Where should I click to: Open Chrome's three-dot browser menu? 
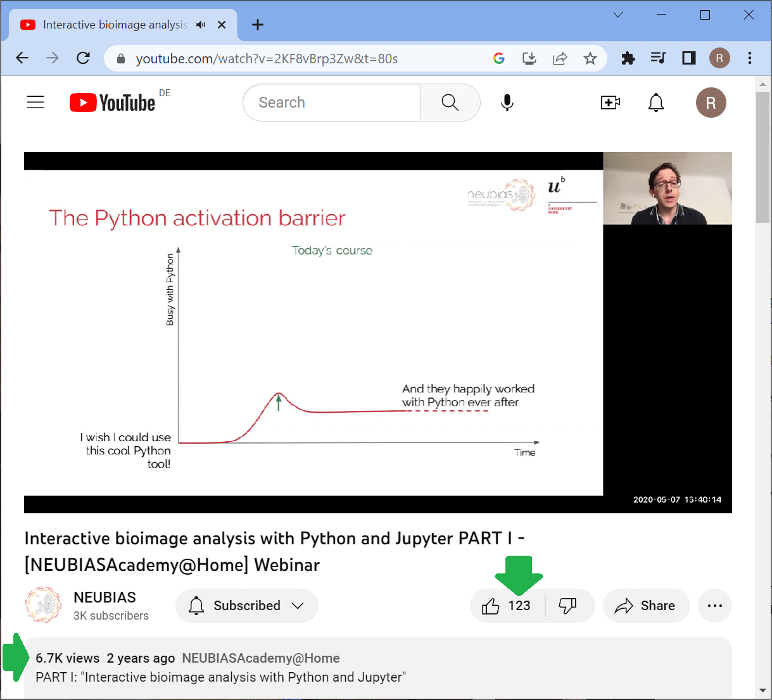(750, 59)
